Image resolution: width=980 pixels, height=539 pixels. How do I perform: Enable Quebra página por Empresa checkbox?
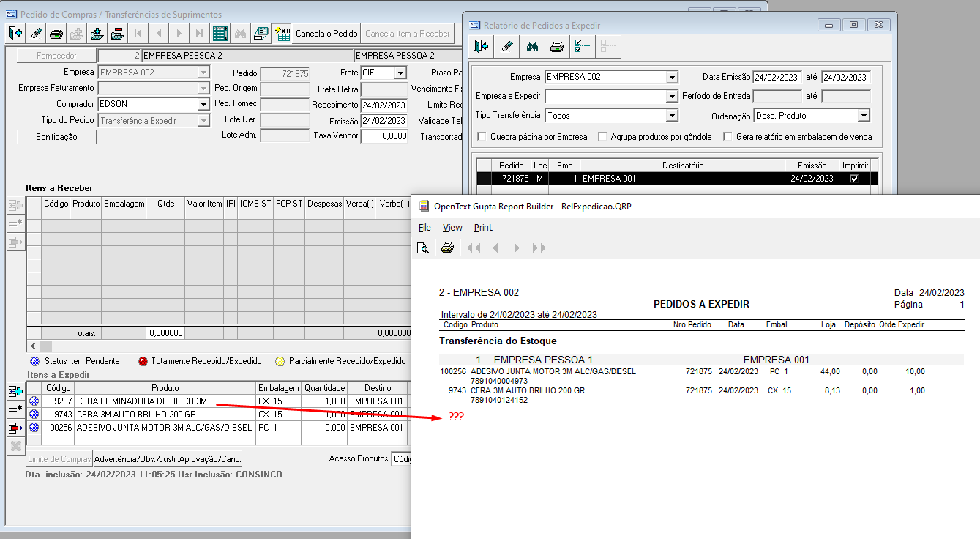[x=482, y=137]
